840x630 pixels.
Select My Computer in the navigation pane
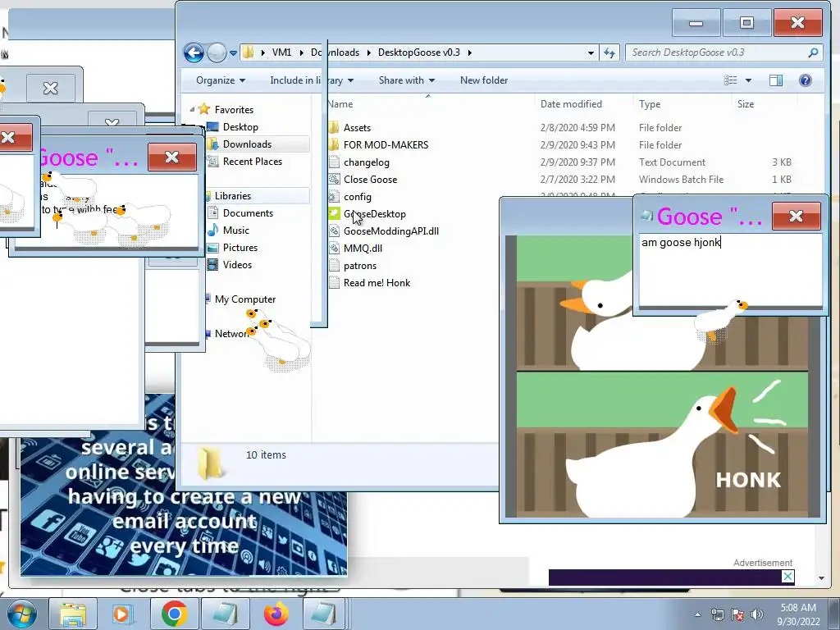244,299
